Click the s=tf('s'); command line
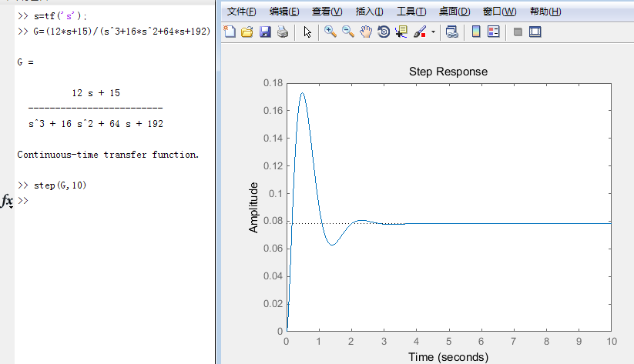This screenshot has width=634, height=364. [x=52, y=15]
